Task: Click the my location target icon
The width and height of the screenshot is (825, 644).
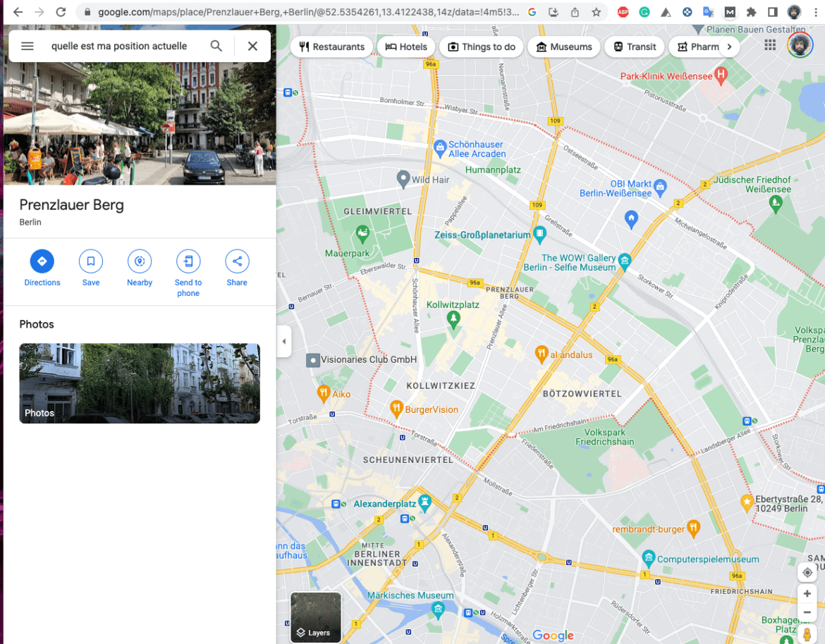Action: click(807, 572)
